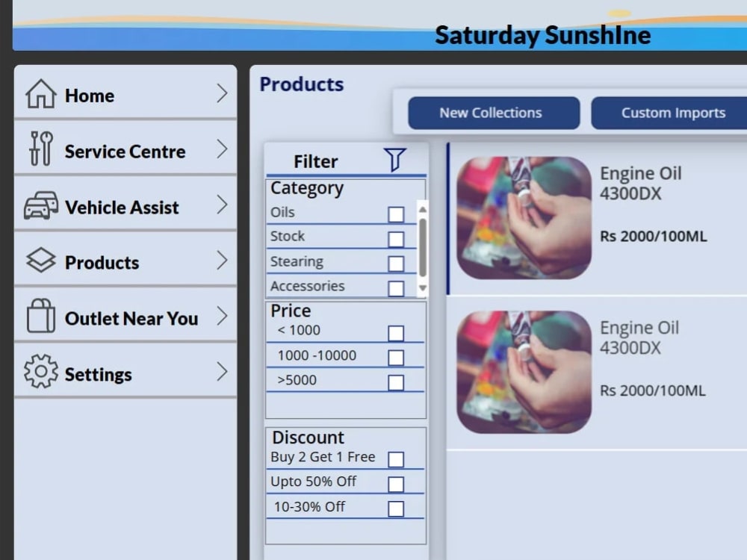The image size is (747, 560).
Task: Click the Vehicle Assist cars icon
Action: click(x=41, y=205)
